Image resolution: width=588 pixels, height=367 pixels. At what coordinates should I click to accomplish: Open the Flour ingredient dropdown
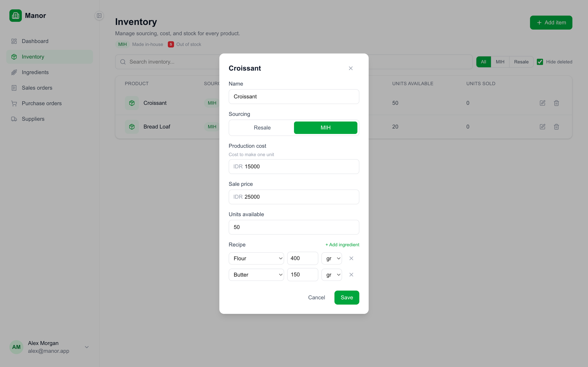click(x=256, y=258)
